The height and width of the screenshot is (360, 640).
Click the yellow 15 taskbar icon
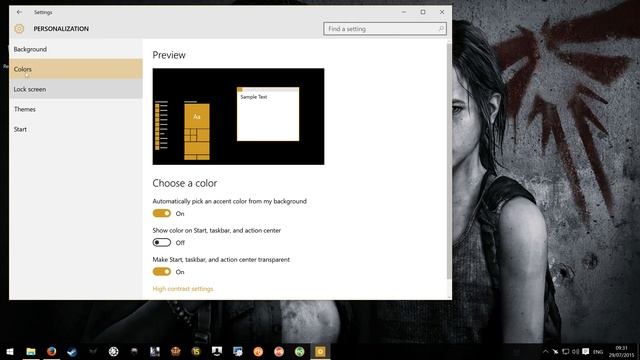(x=196, y=351)
